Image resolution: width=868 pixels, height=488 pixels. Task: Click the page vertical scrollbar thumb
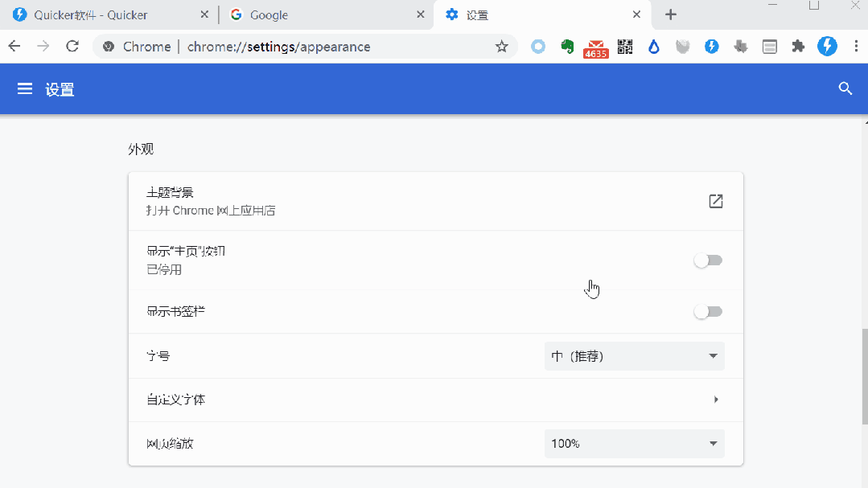(865, 376)
